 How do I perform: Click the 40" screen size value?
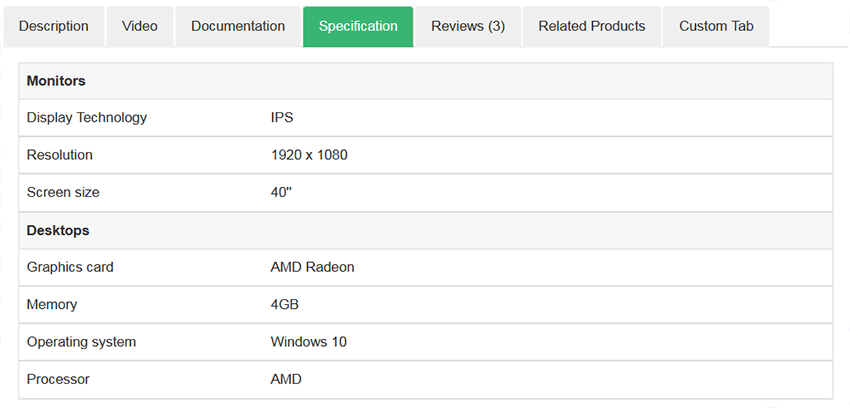click(281, 192)
